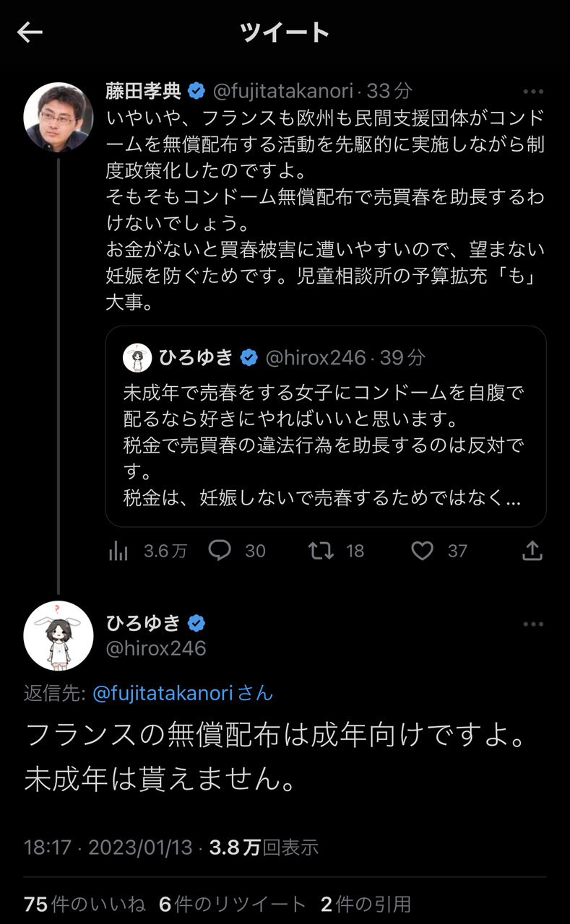This screenshot has width=570, height=924.
Task: View the 75 likes list
Action: pos(85,904)
